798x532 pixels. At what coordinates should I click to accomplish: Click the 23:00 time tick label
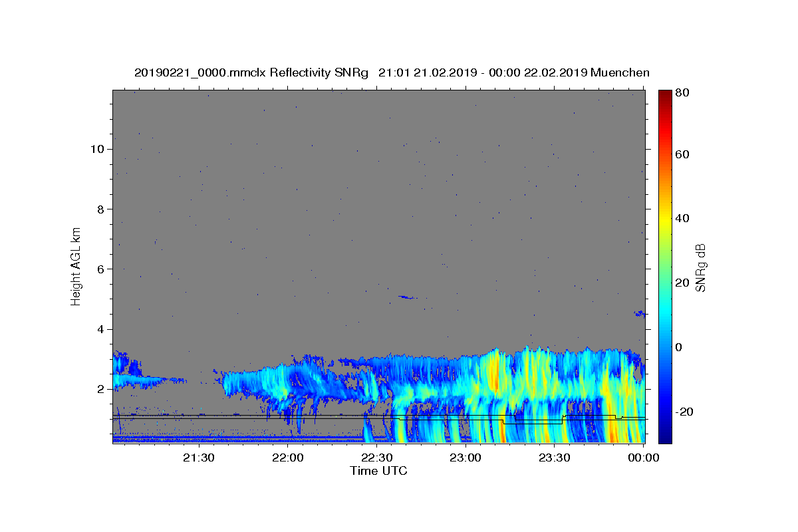click(x=465, y=458)
